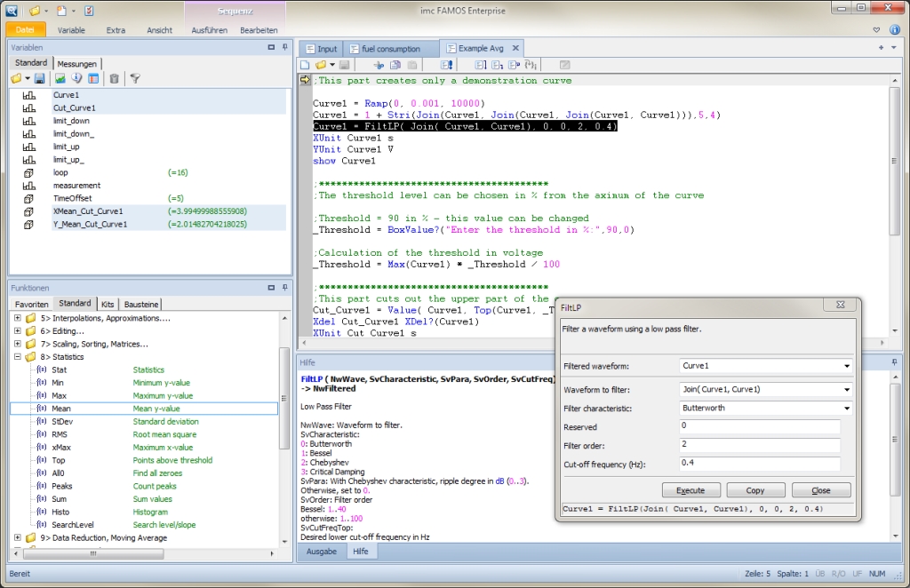The image size is (910, 588).
Task: Click the save disk icon in Variablen toolbar
Action: pos(40,79)
